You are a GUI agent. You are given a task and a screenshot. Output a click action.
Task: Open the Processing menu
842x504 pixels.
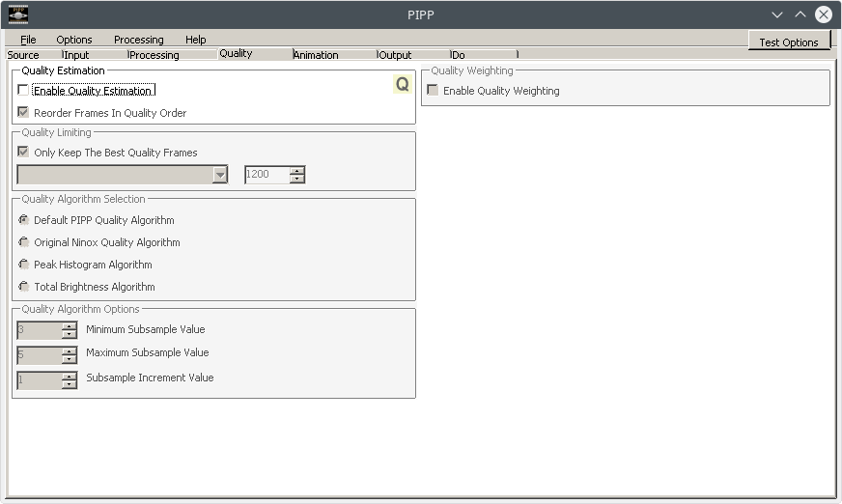[138, 40]
